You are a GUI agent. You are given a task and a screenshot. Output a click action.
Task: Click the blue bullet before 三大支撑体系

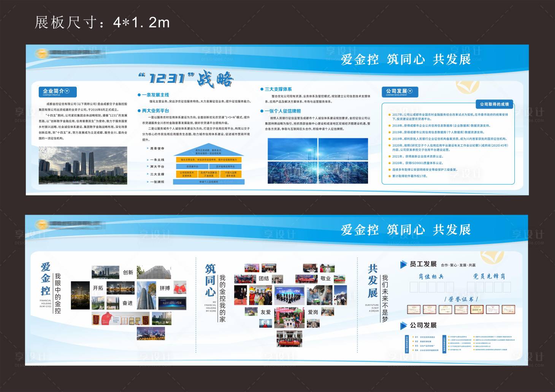point(262,89)
